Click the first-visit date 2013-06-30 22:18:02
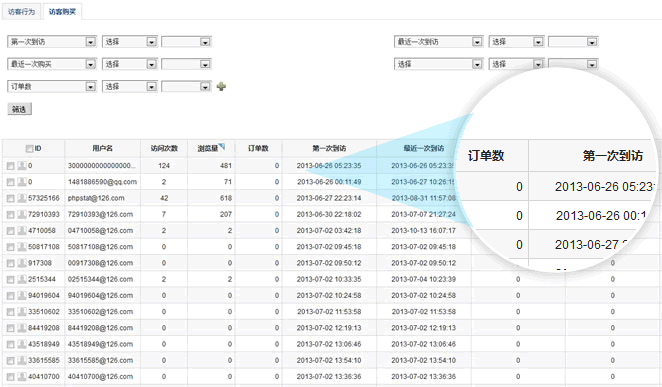This screenshot has height=387, width=662. [x=329, y=214]
